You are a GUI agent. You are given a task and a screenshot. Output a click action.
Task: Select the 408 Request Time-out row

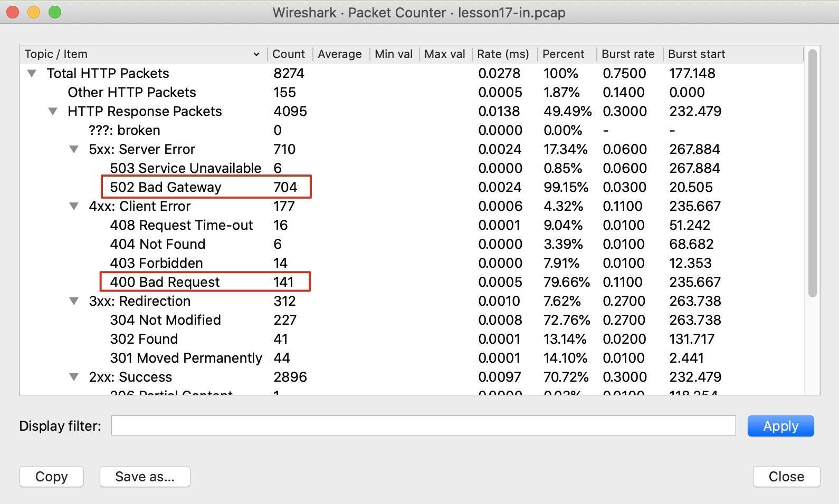[181, 225]
